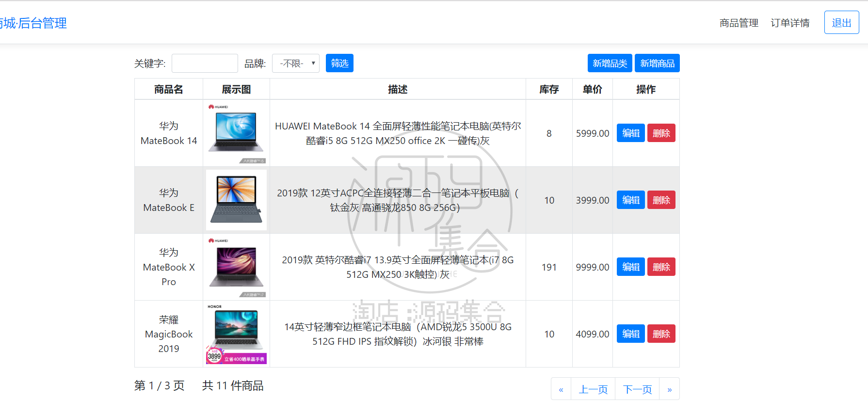
Task: Click the 操作 column header
Action: (x=646, y=89)
